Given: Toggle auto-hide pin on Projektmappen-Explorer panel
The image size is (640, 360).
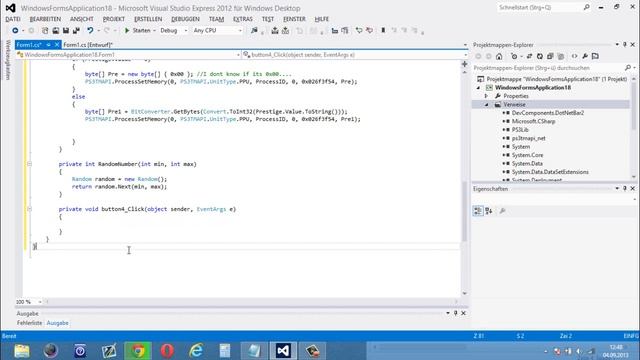Looking at the screenshot, I should [x=624, y=44].
